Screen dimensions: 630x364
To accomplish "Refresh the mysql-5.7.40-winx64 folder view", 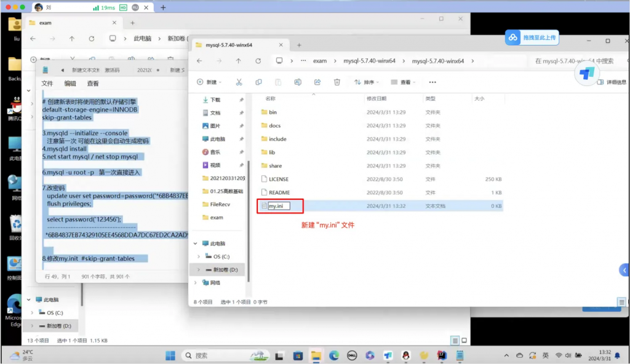I will [258, 61].
